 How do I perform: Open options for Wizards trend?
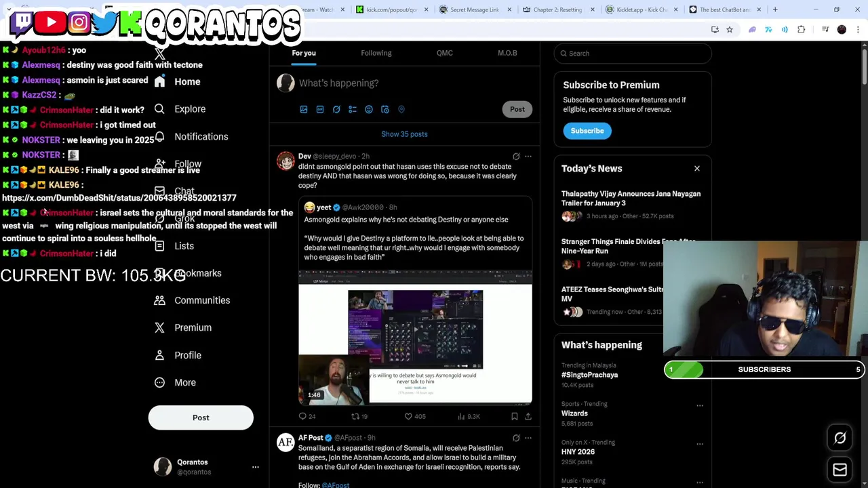tap(700, 405)
